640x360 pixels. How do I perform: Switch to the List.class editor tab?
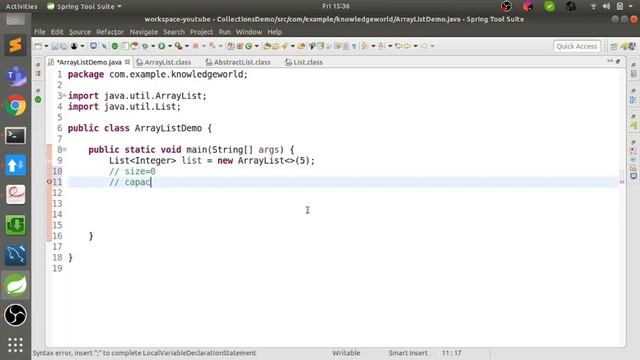[304, 62]
